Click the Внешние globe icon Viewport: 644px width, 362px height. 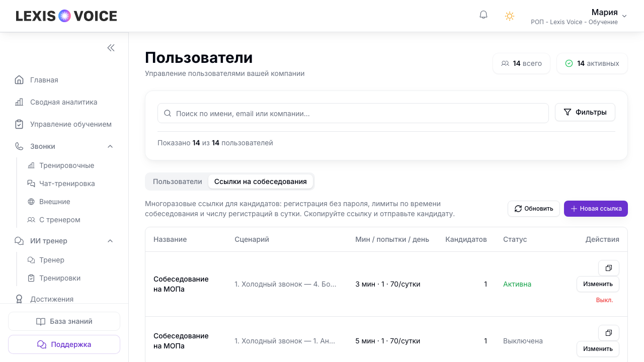pyautogui.click(x=31, y=202)
